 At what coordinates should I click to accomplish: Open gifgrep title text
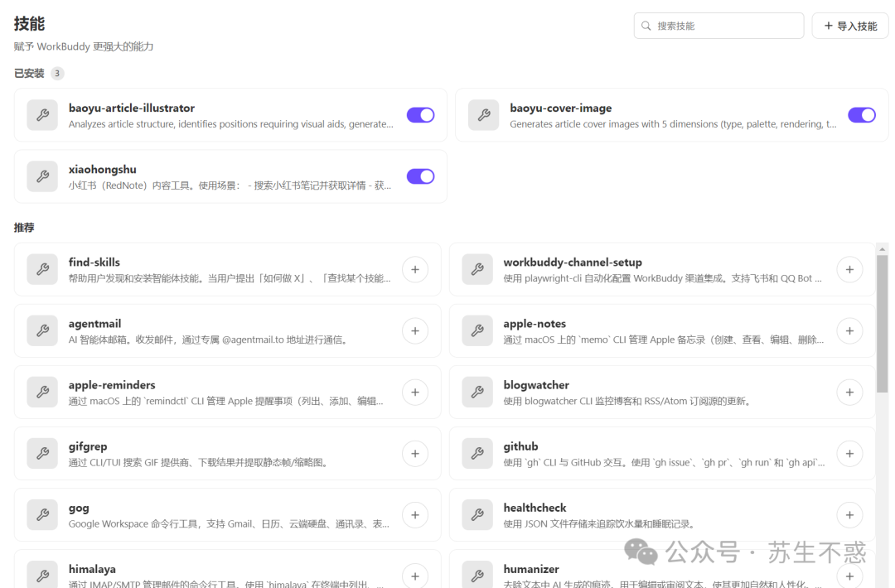(88, 446)
